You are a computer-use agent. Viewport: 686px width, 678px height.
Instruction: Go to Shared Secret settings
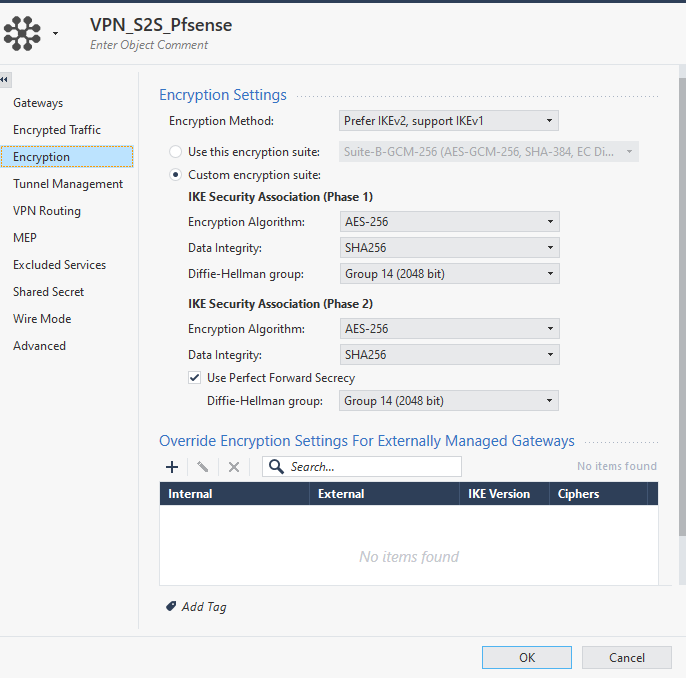coord(49,292)
